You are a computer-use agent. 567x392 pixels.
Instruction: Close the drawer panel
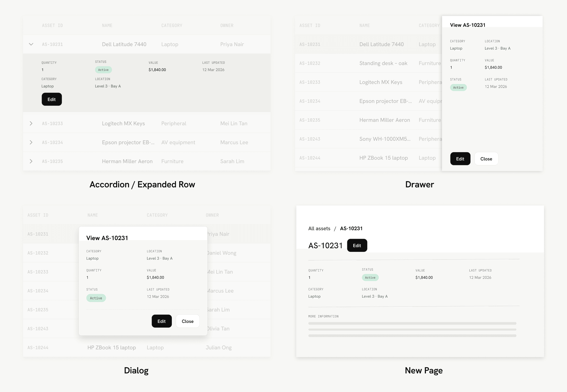pos(486,159)
